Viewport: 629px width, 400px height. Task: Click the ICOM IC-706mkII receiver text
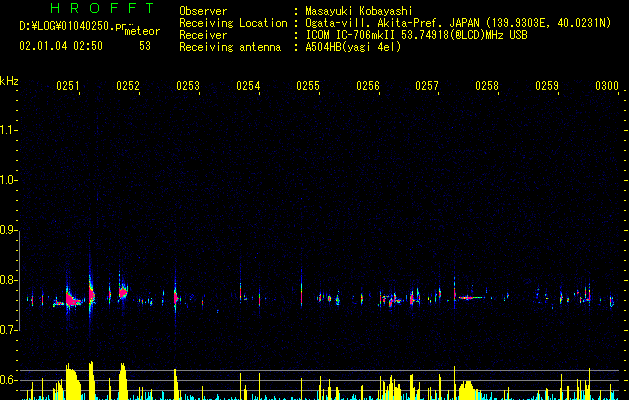point(416,35)
